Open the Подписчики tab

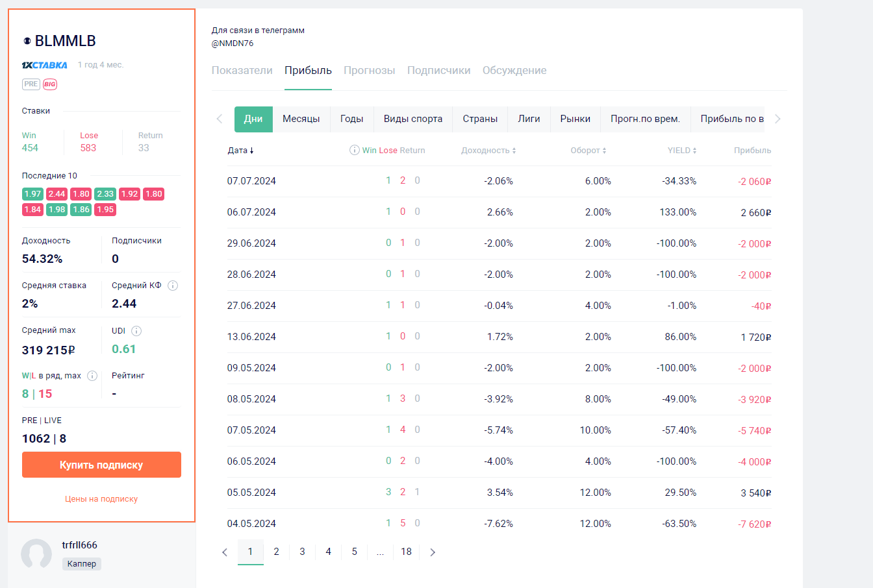pos(439,71)
